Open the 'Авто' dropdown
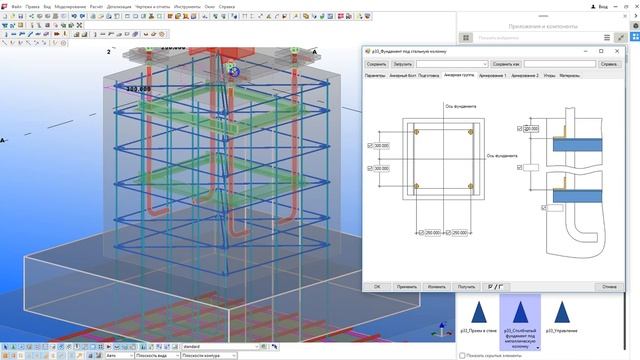 point(119,356)
